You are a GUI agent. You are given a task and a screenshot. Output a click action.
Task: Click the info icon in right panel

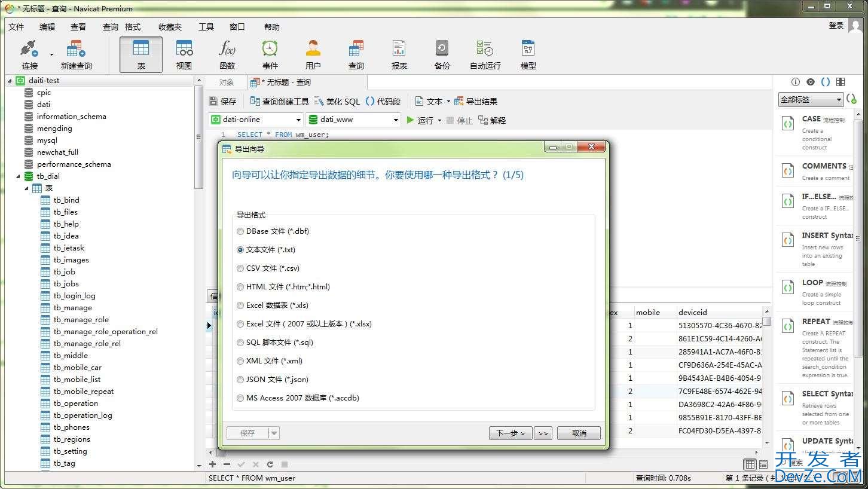(x=796, y=82)
